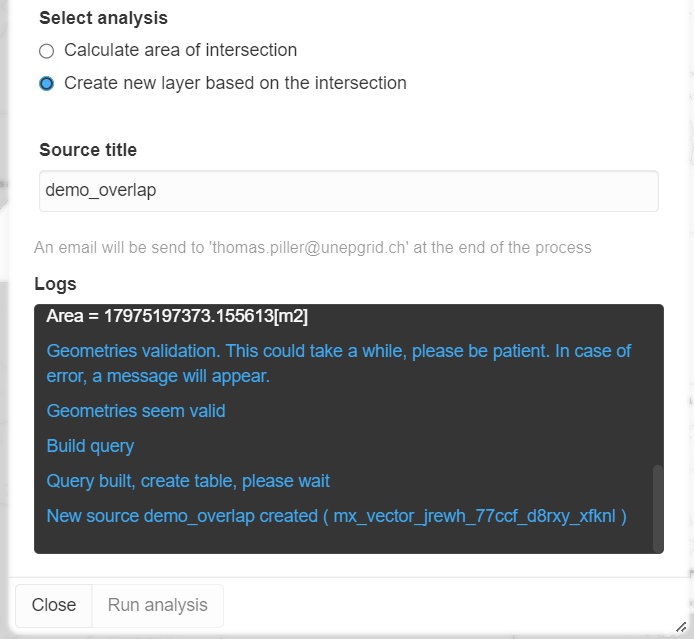Image resolution: width=694 pixels, height=639 pixels.
Task: Click the 'Select analysis' heading
Action: pyautogui.click(x=103, y=18)
